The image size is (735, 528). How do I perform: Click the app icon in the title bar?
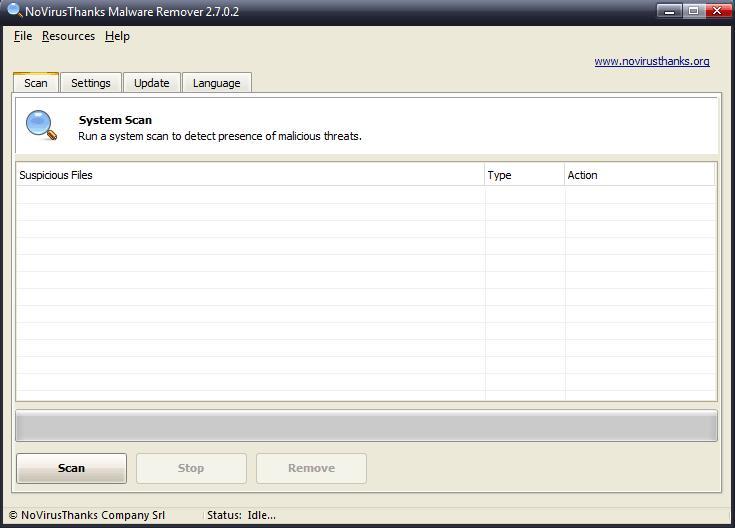click(15, 10)
